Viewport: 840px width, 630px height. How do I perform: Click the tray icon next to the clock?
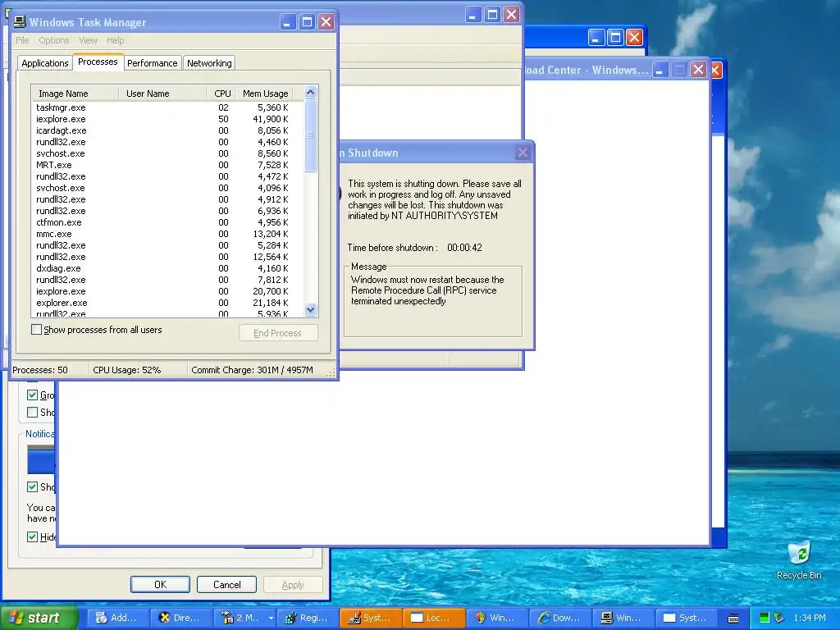pyautogui.click(x=779, y=618)
